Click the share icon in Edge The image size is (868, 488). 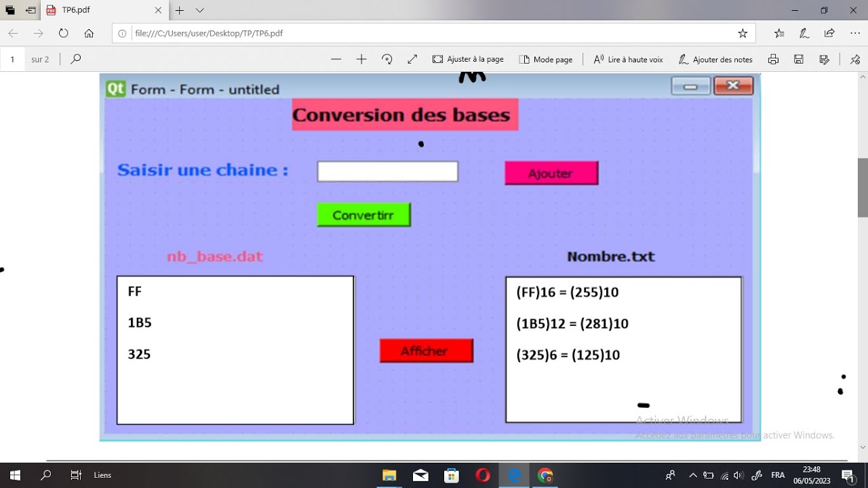(x=829, y=33)
